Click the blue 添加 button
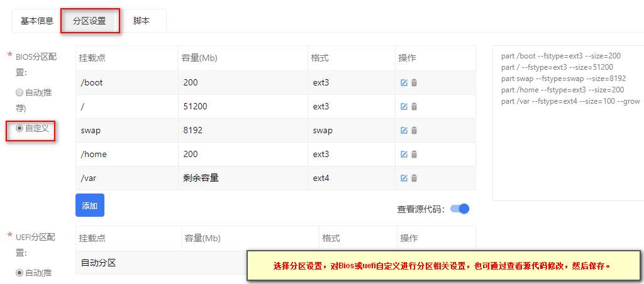 click(90, 205)
